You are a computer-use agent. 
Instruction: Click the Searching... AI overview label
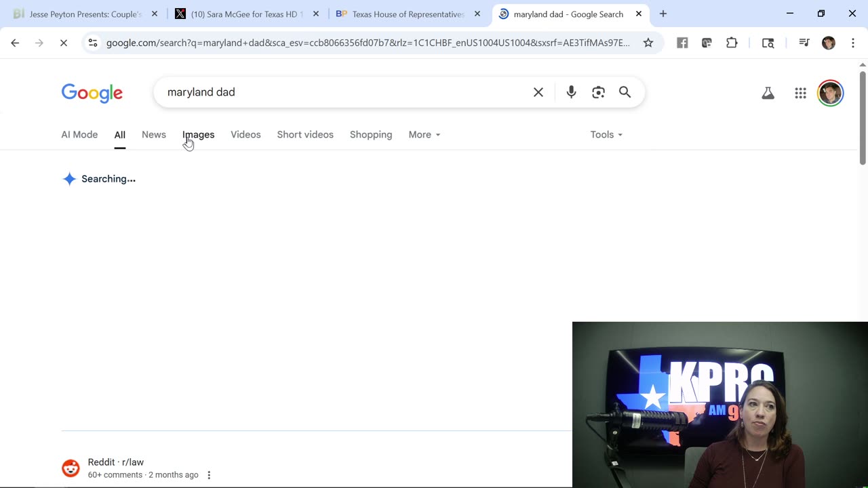pyautogui.click(x=108, y=179)
